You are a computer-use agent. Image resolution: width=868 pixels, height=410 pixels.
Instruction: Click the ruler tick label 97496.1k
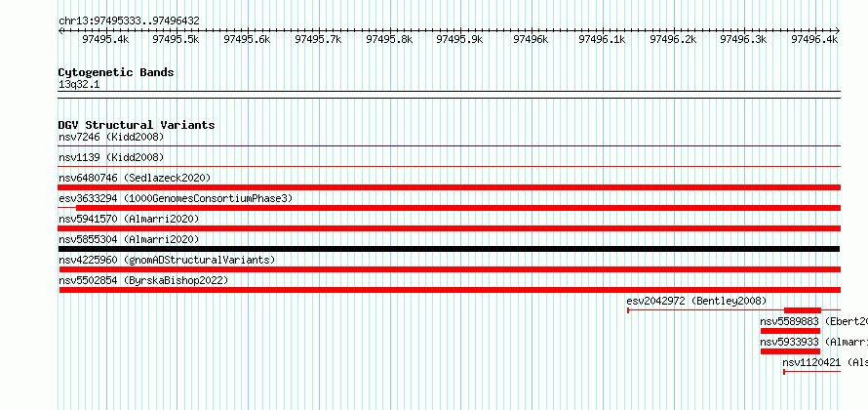603,39
